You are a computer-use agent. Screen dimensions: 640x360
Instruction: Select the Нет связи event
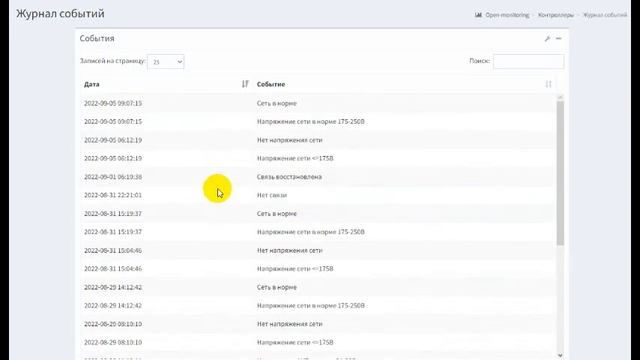[272, 195]
